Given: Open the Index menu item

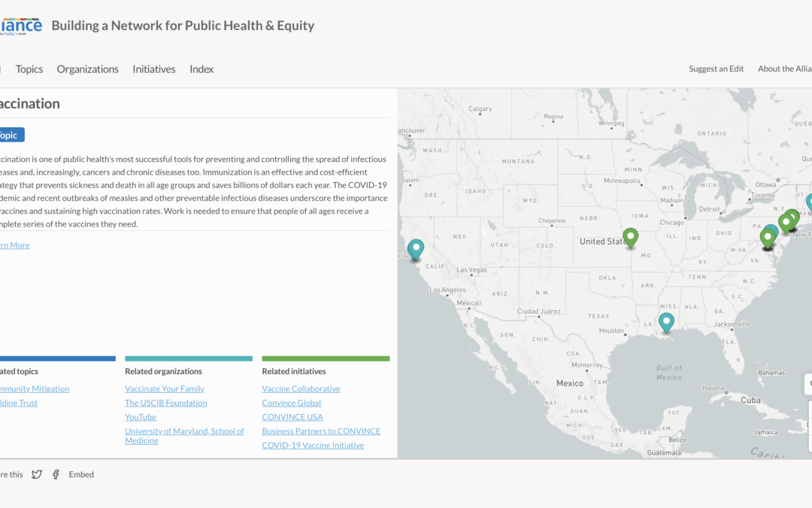Looking at the screenshot, I should 201,68.
